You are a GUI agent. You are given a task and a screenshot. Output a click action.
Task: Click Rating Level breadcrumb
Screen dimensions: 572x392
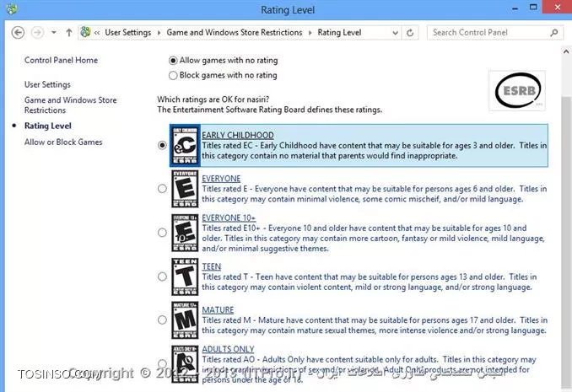[x=339, y=32]
